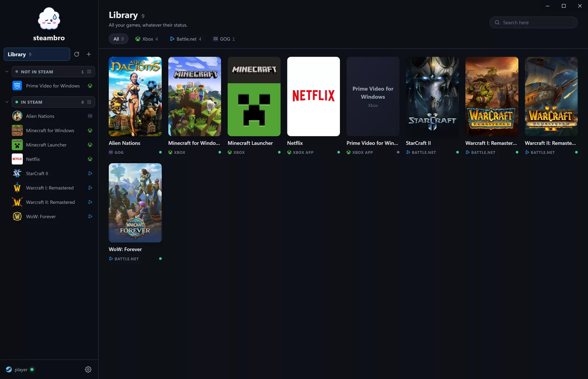The width and height of the screenshot is (588, 379).
Task: Click the search magnifier icon
Action: pyautogui.click(x=497, y=22)
